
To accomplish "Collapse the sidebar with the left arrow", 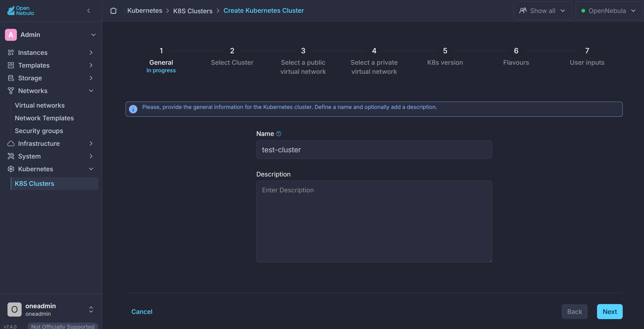I will (89, 11).
